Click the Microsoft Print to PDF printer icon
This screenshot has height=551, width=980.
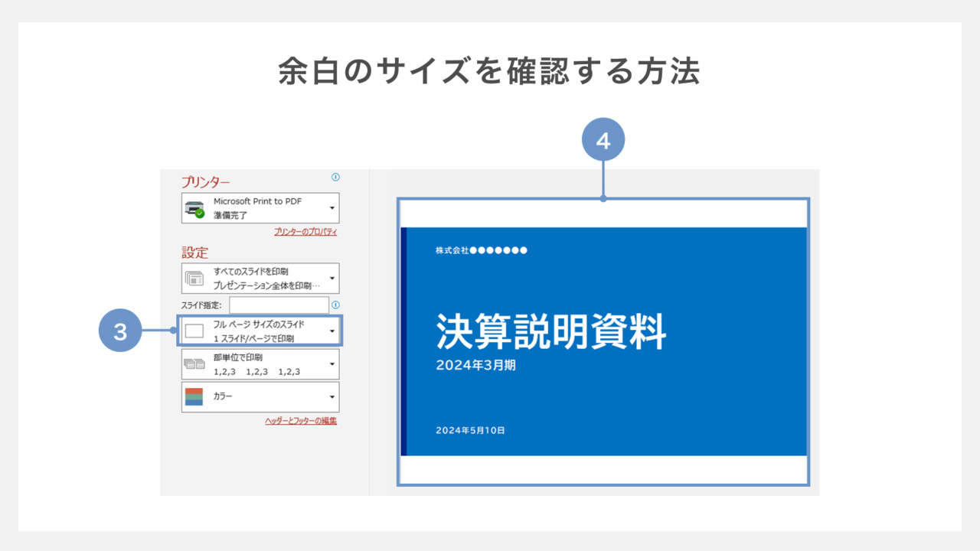pos(195,208)
